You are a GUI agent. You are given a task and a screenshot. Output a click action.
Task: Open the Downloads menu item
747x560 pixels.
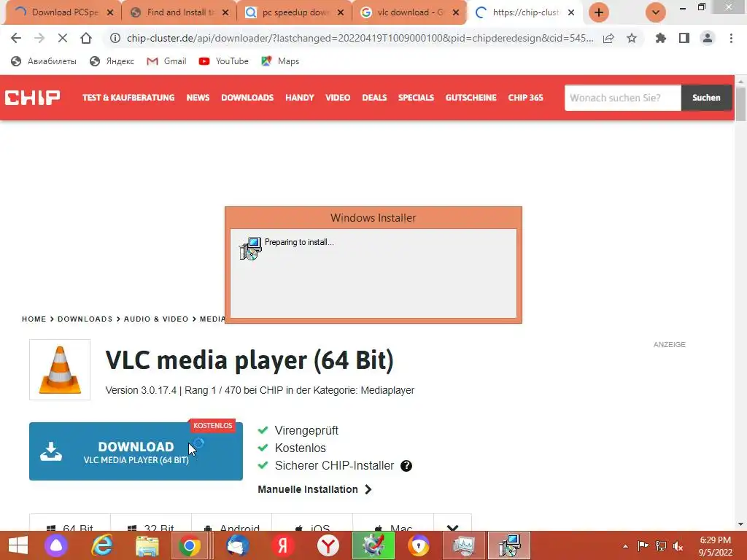[247, 98]
